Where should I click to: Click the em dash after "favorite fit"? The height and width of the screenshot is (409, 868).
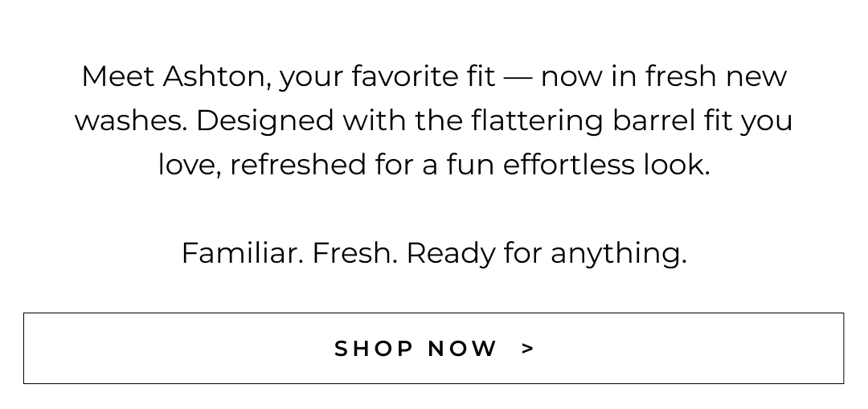click(518, 77)
